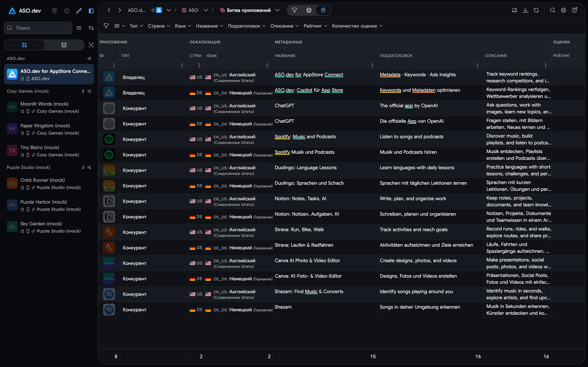
Task: Toggle the funnel filter view button
Action: (294, 10)
